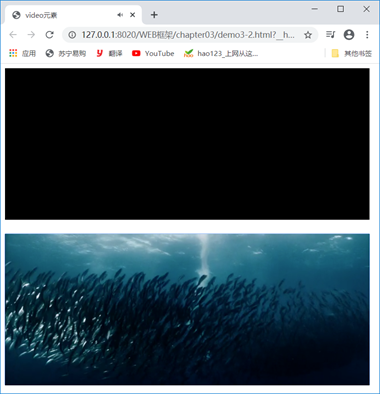The width and height of the screenshot is (380, 394).
Task: Select the video元素 browser tab
Action: click(73, 15)
